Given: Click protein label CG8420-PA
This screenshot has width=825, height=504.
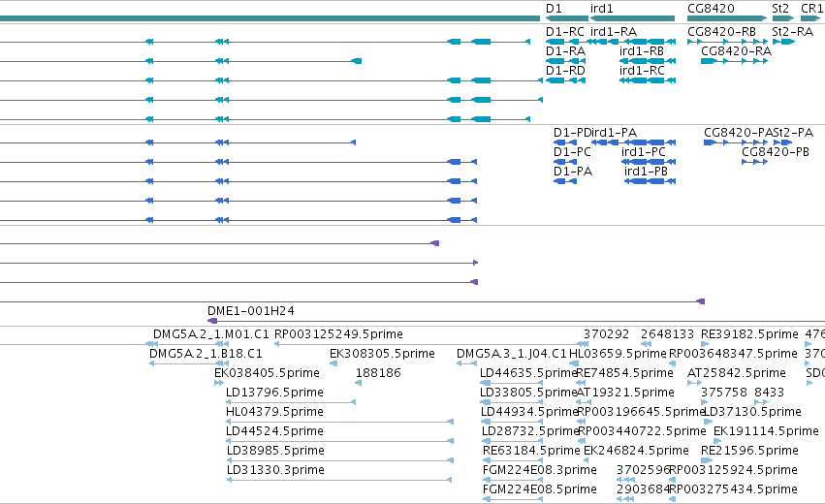Looking at the screenshot, I should pos(738,133).
